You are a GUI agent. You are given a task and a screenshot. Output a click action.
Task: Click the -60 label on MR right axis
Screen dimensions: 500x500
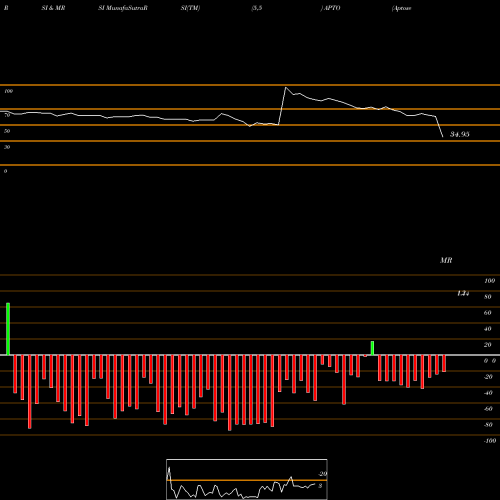[488, 409]
